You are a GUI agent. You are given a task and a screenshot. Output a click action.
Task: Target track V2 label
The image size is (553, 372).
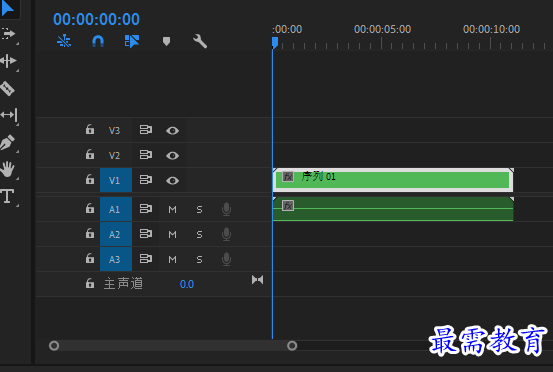pos(114,155)
